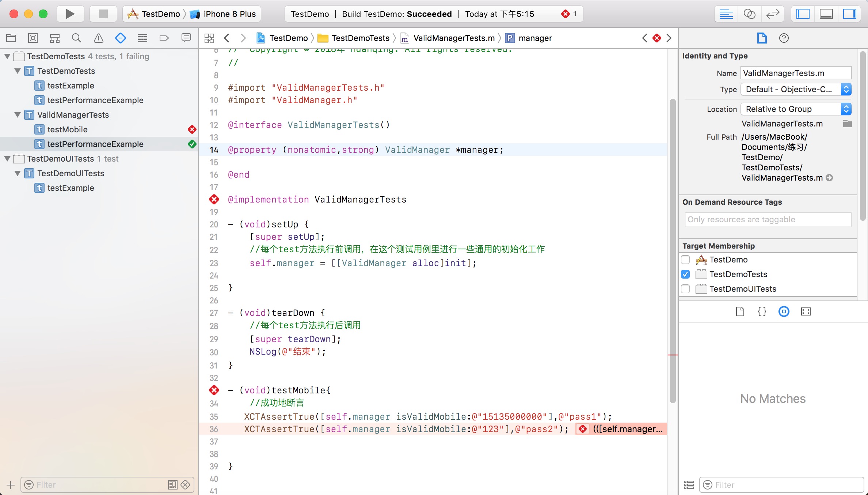Open Location Relative to Group dropdown
Viewport: 868px width, 495px height.
(796, 109)
